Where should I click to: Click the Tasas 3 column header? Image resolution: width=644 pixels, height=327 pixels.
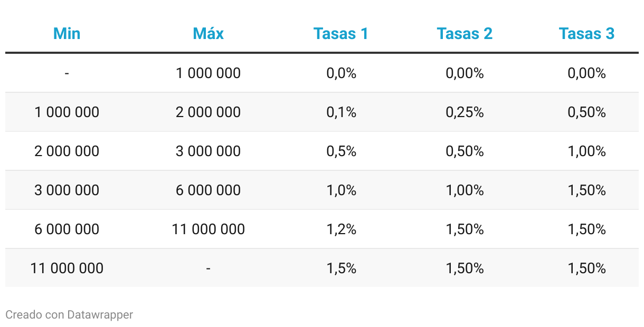(x=586, y=34)
